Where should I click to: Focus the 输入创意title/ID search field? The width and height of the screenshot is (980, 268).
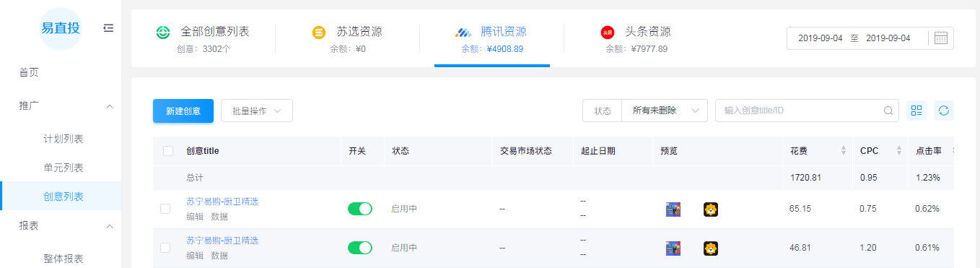(x=801, y=111)
